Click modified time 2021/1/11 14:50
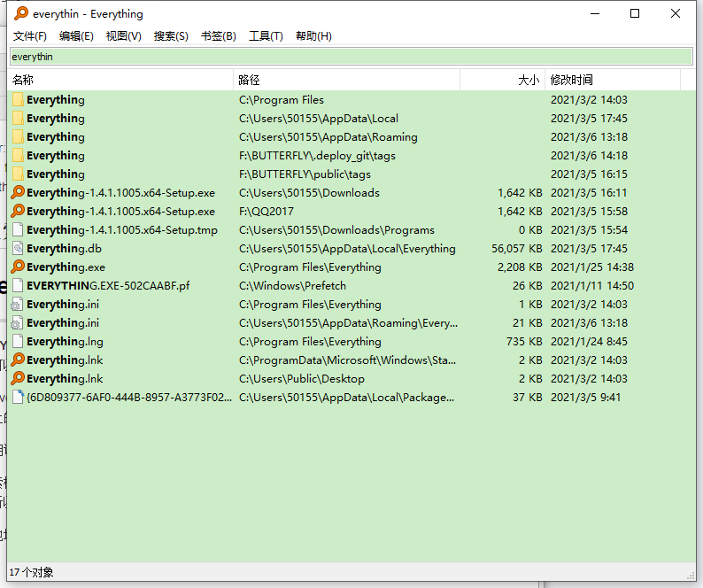Viewport: 703px width, 588px height. point(592,286)
